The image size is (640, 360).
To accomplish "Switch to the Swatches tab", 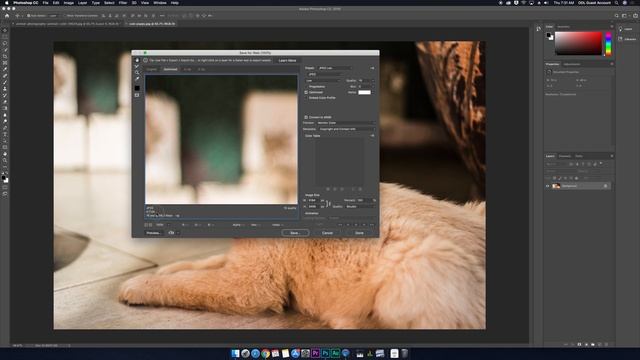I will tap(563, 27).
